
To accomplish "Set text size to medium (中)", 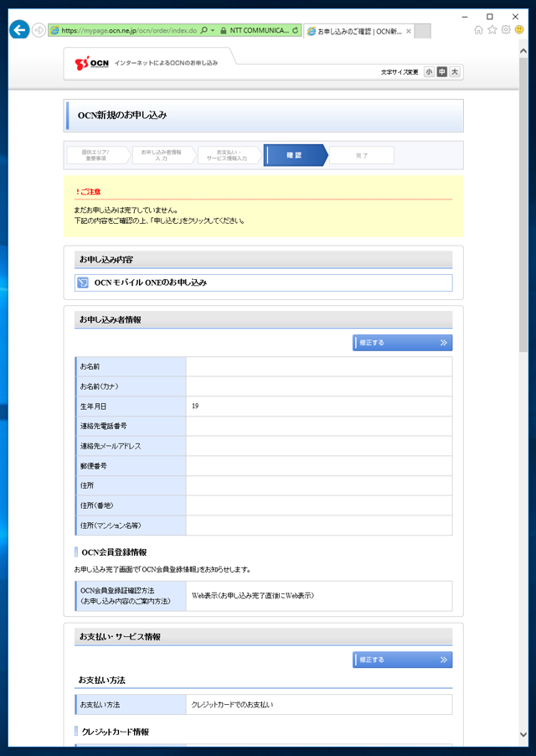I will point(441,72).
